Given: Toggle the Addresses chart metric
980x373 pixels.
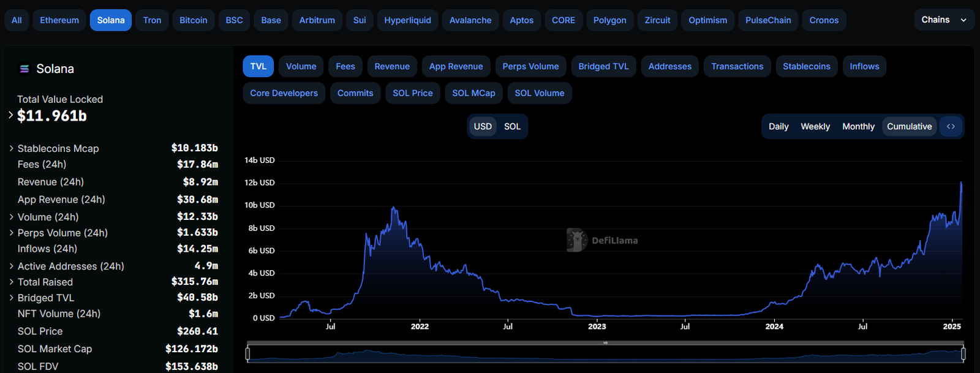Looking at the screenshot, I should [x=670, y=66].
